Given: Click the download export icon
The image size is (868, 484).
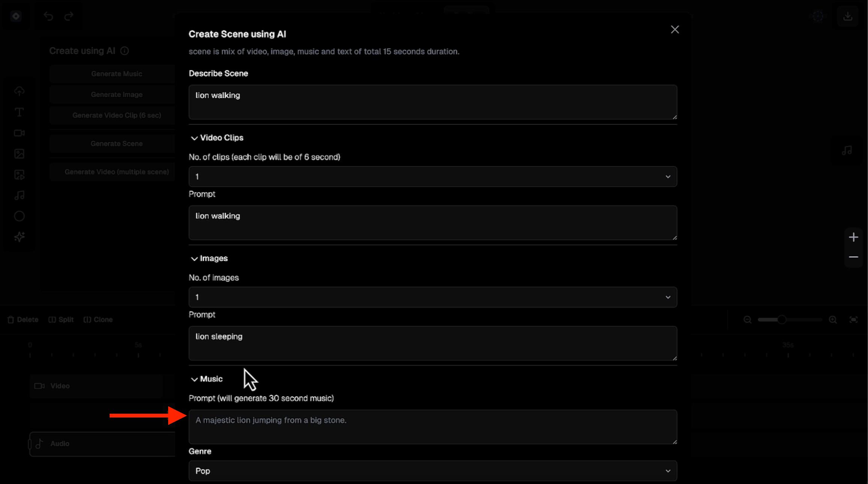Looking at the screenshot, I should pos(847,16).
